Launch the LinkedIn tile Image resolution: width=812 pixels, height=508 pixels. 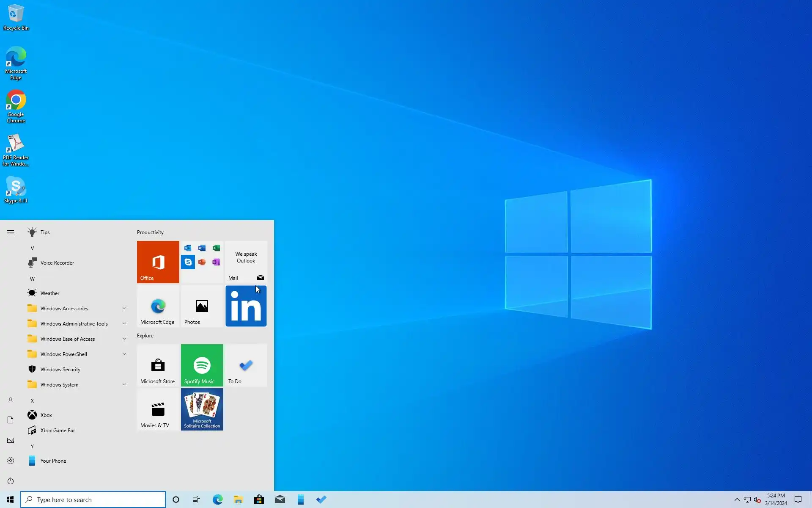tap(246, 306)
